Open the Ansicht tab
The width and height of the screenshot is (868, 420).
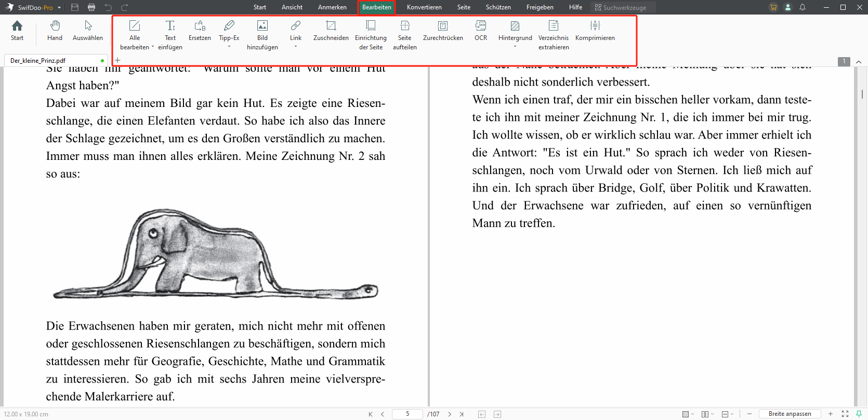pos(292,7)
